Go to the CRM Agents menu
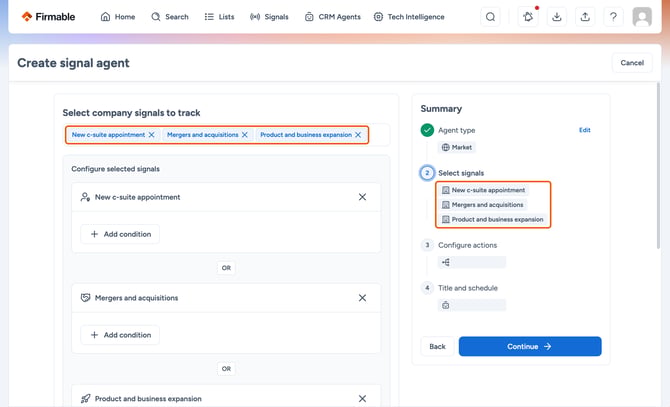 tap(333, 17)
